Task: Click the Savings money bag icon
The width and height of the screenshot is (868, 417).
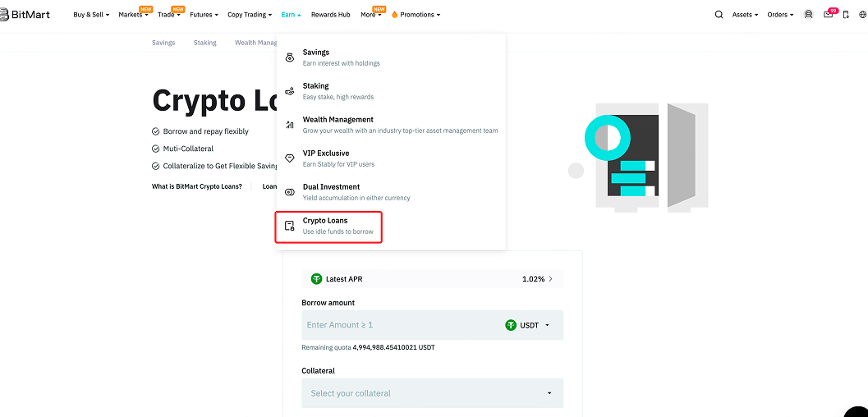Action: tap(290, 57)
